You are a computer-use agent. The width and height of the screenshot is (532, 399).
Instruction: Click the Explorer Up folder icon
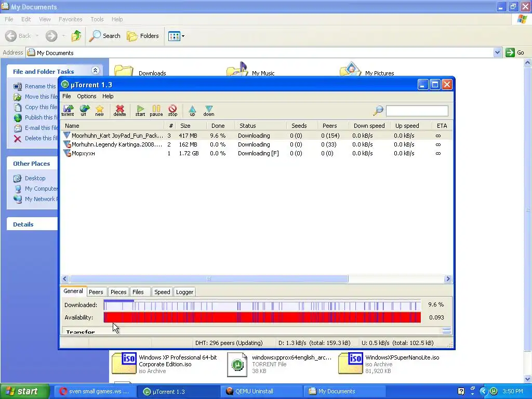(76, 36)
